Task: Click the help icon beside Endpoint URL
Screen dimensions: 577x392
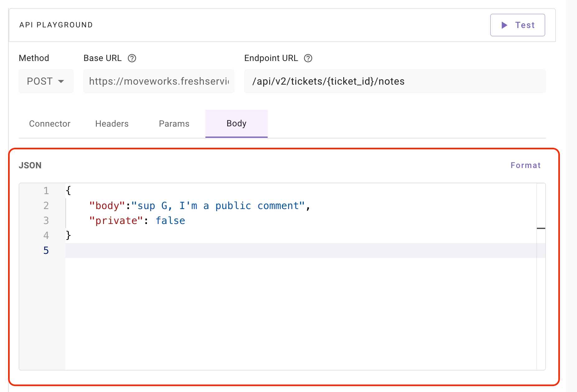Action: tap(308, 58)
